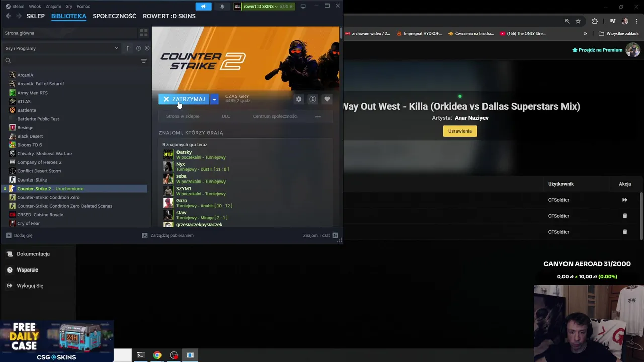Open Znajomi menu
Screen dimensions: 644x362
(53, 6)
